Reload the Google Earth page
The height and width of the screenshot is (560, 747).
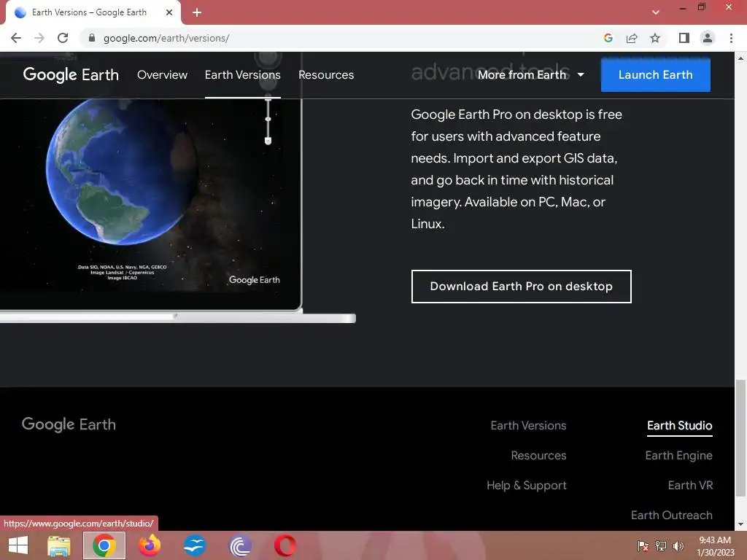pos(63,38)
